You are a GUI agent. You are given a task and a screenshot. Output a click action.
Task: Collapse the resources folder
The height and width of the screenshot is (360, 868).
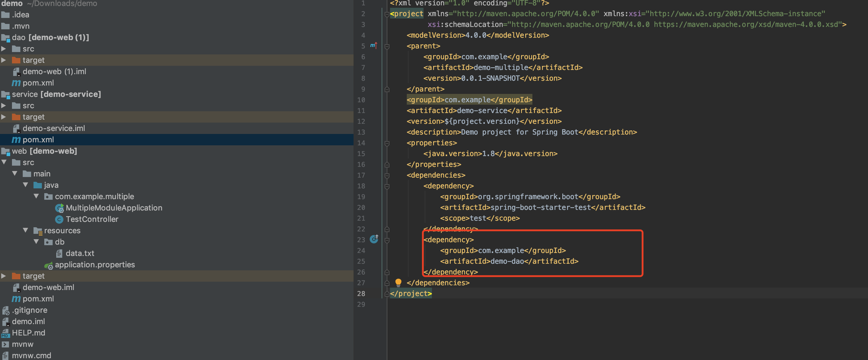26,230
